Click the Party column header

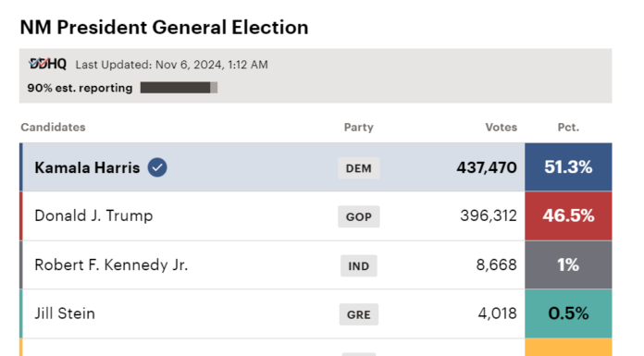click(x=359, y=128)
